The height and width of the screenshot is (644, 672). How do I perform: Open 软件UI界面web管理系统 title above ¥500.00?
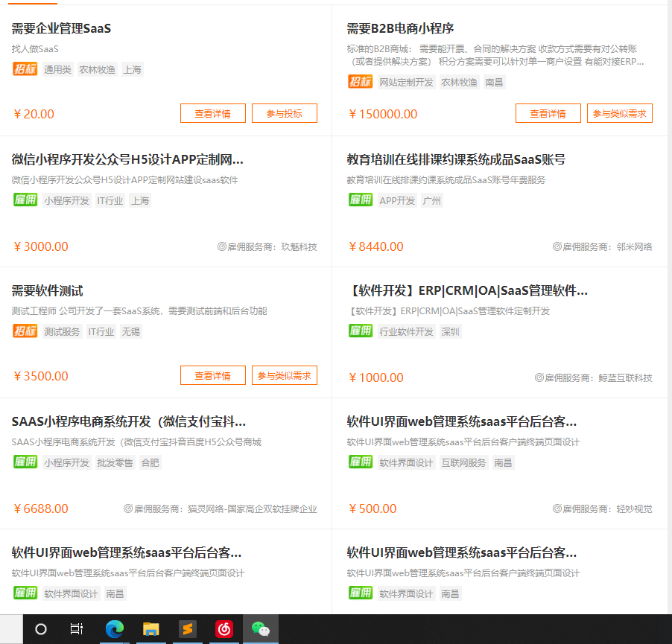click(462, 422)
